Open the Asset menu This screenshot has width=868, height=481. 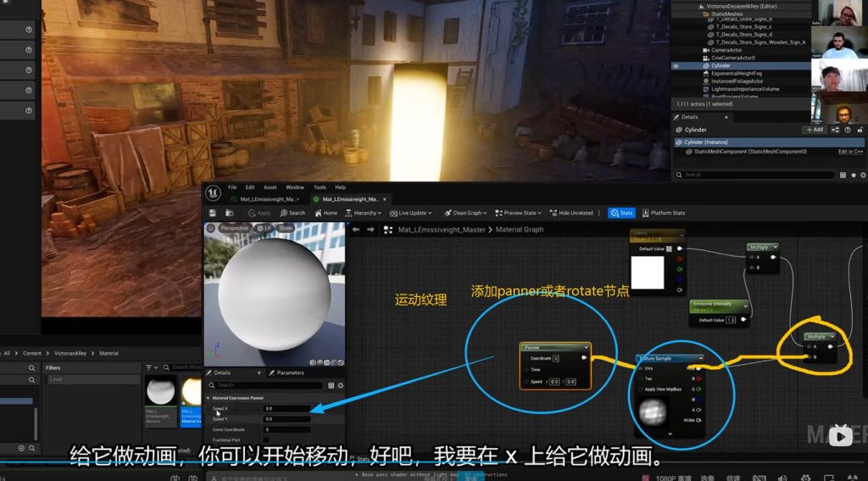coord(270,187)
